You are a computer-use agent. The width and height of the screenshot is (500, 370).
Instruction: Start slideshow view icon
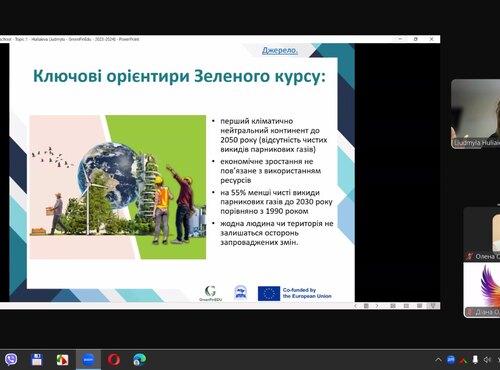[419, 306]
